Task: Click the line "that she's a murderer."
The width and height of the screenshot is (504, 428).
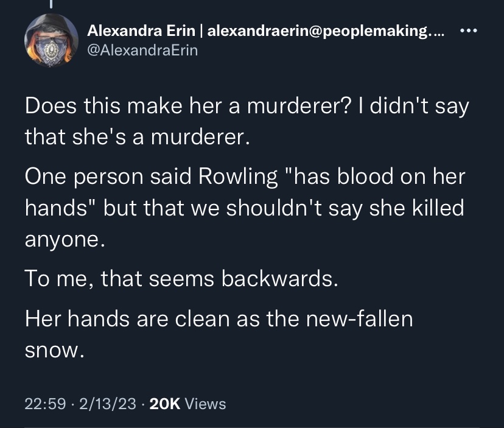Action: point(137,136)
